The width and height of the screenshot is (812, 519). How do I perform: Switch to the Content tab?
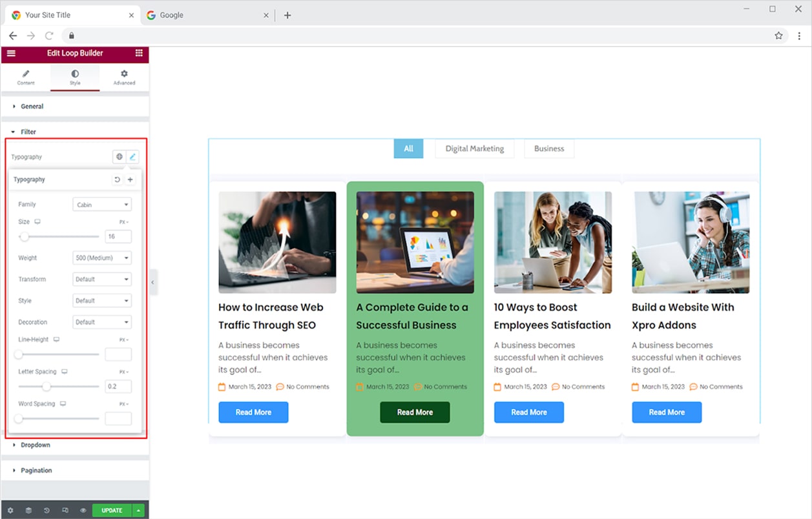26,77
